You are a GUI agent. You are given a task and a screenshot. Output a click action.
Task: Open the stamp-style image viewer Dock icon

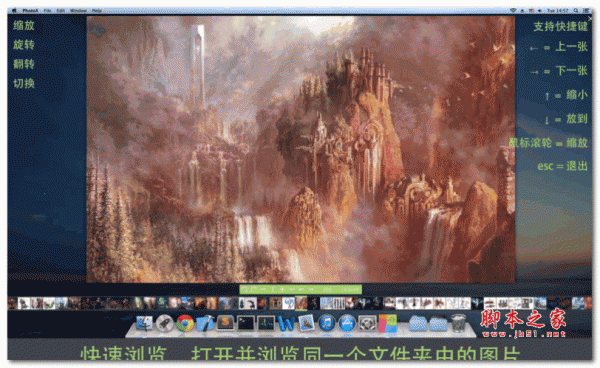[x=306, y=324]
